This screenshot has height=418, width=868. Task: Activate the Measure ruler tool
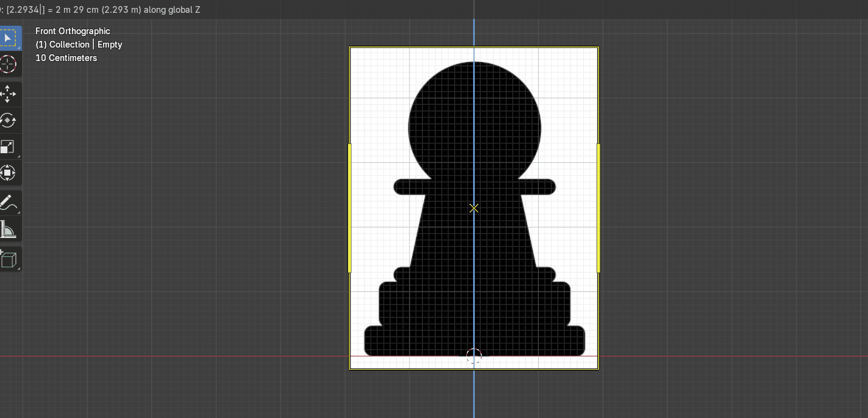pyautogui.click(x=8, y=230)
